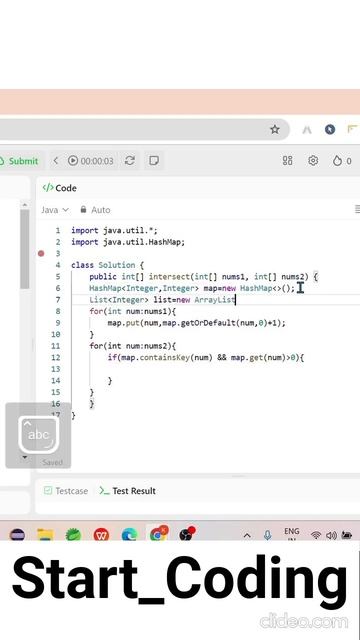The width and height of the screenshot is (360, 640).
Task: Click the line 12 if condition
Action: [x=206, y=358]
